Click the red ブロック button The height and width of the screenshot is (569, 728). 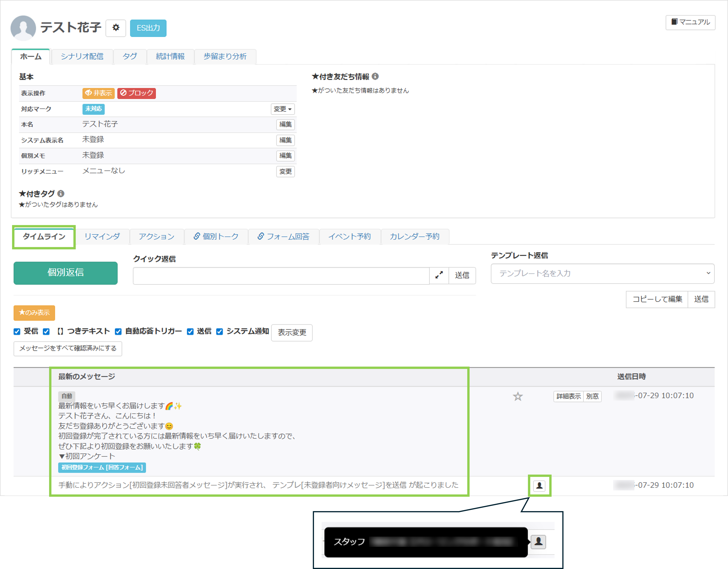click(137, 93)
